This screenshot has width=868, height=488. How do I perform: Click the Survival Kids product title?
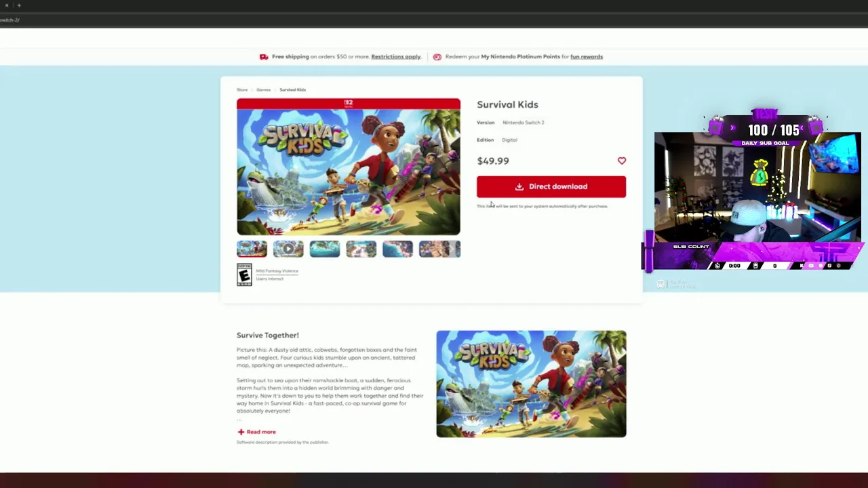pos(507,104)
